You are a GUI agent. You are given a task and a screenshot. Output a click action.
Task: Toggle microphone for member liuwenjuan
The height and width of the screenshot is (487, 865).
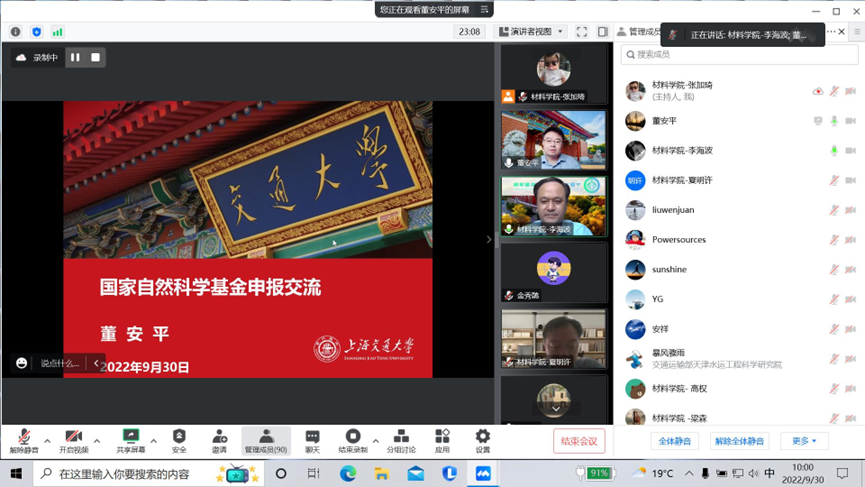point(834,210)
